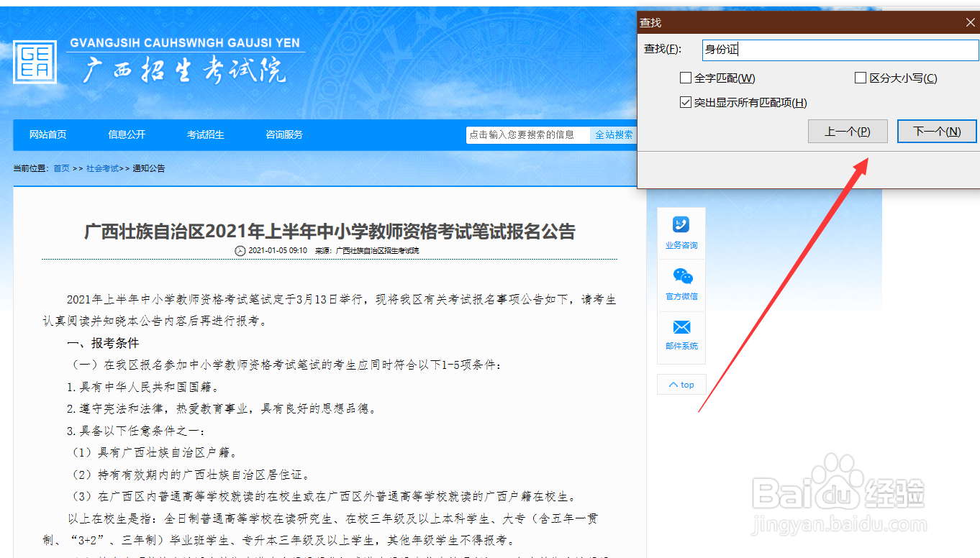Click the 上一个 button
This screenshot has height=558, width=980.
(x=848, y=132)
